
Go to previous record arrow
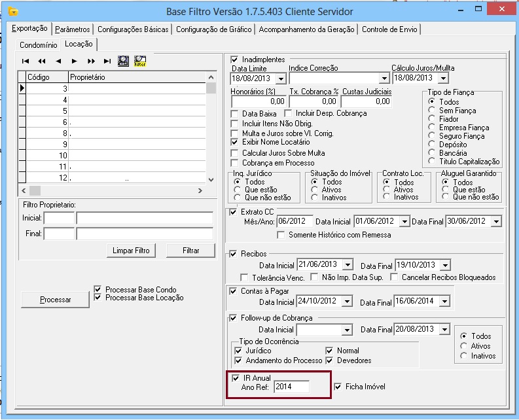click(58, 61)
